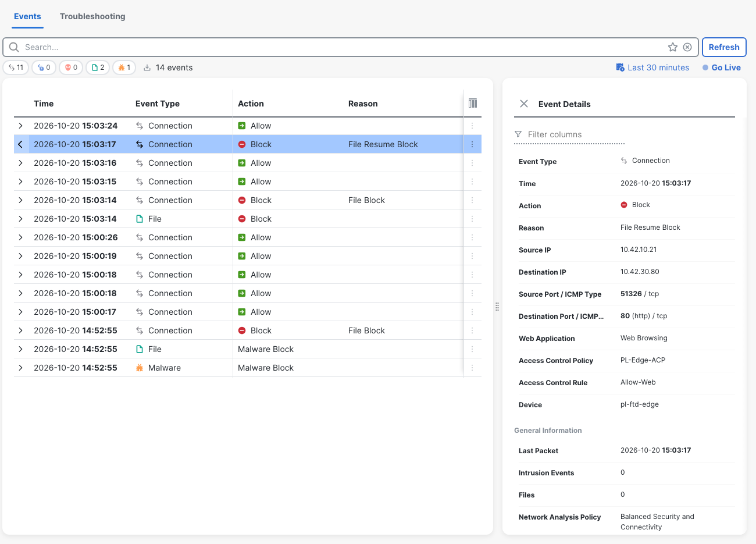The height and width of the screenshot is (544, 756).
Task: Switch to the Troubleshooting tab
Action: pyautogui.click(x=92, y=16)
